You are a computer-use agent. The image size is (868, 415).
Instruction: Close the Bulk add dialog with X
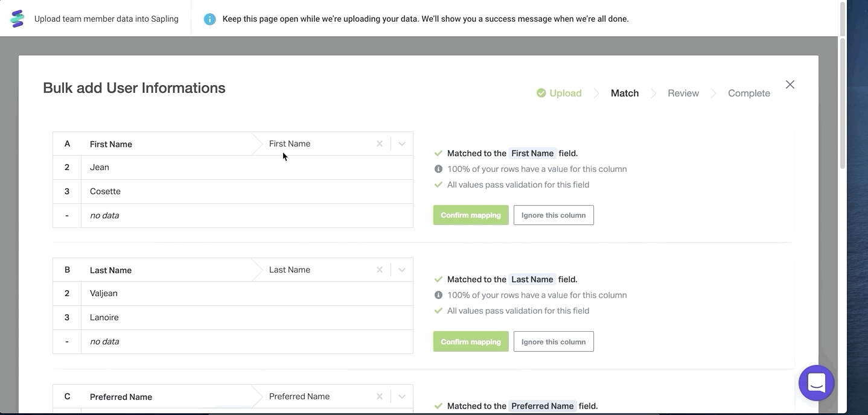(790, 84)
